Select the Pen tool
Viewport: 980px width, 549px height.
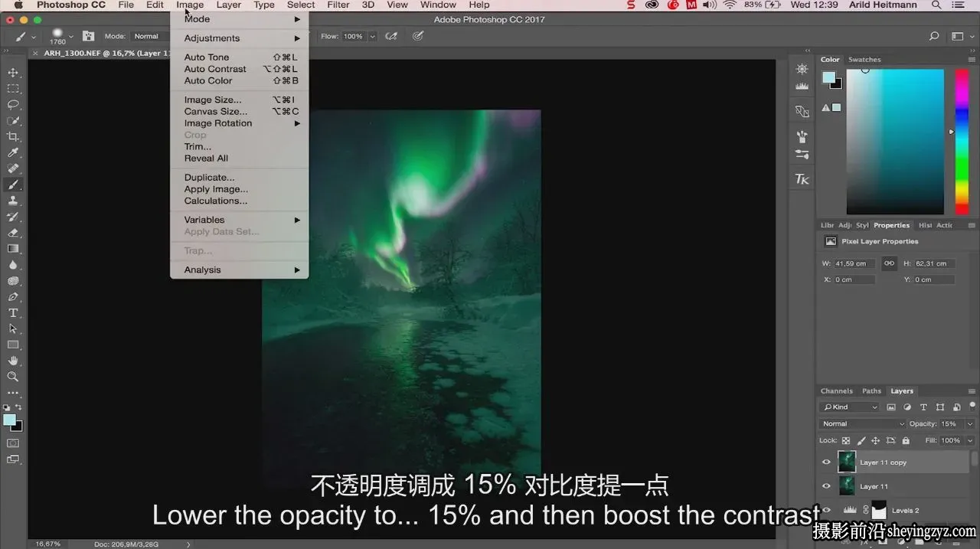tap(13, 297)
